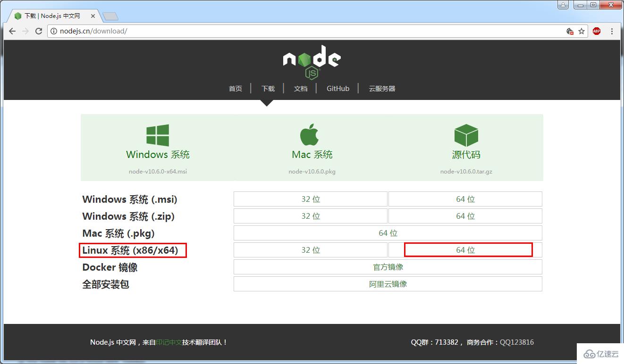Open the Docker 官方镜像 link
Viewport: 624px width, 364px height.
tap(387, 267)
